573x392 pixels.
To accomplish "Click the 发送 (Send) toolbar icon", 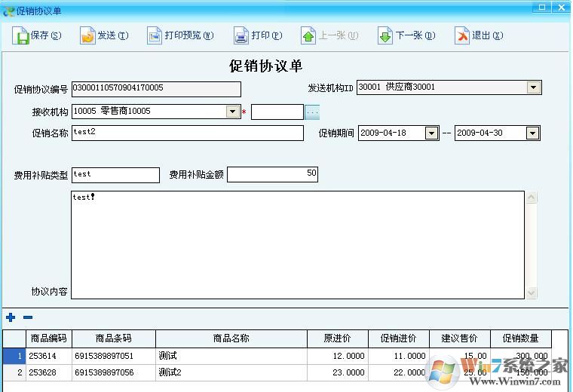I will (88, 35).
